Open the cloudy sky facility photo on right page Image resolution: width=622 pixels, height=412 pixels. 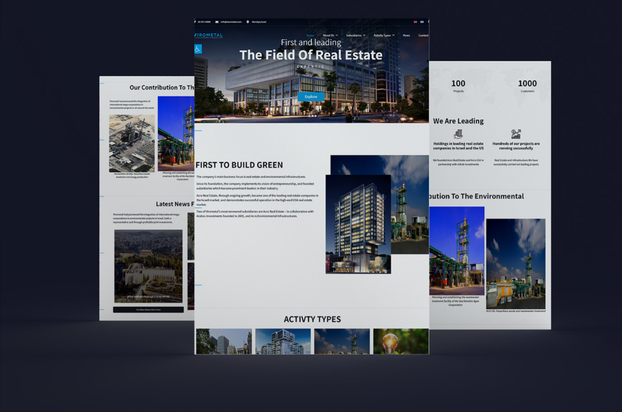tap(516, 264)
